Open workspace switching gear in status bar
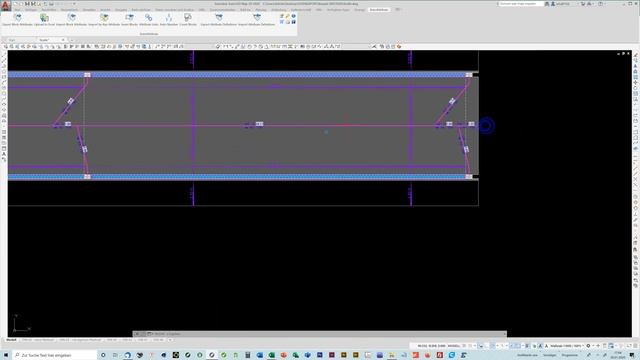The image size is (640, 360). click(588, 346)
